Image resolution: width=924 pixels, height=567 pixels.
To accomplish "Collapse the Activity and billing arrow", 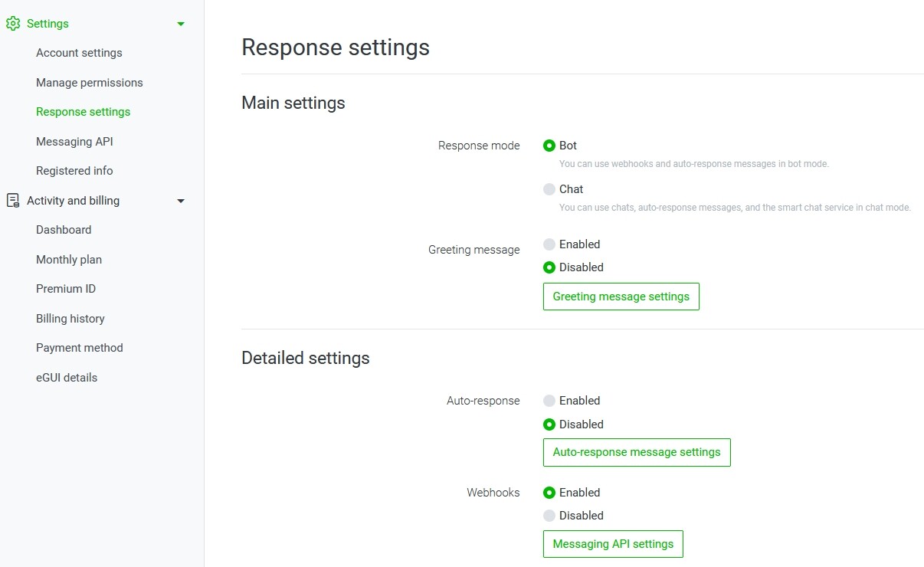I will click(181, 201).
